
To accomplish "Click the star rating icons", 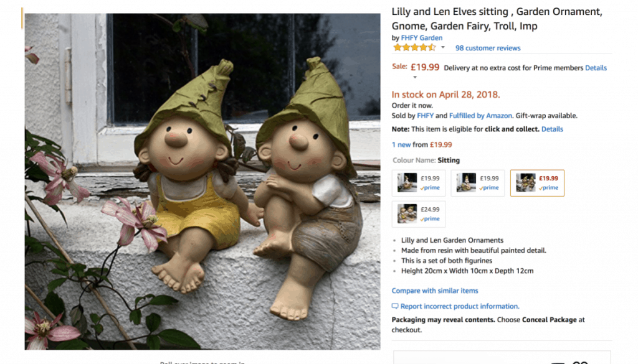I will tap(414, 47).
